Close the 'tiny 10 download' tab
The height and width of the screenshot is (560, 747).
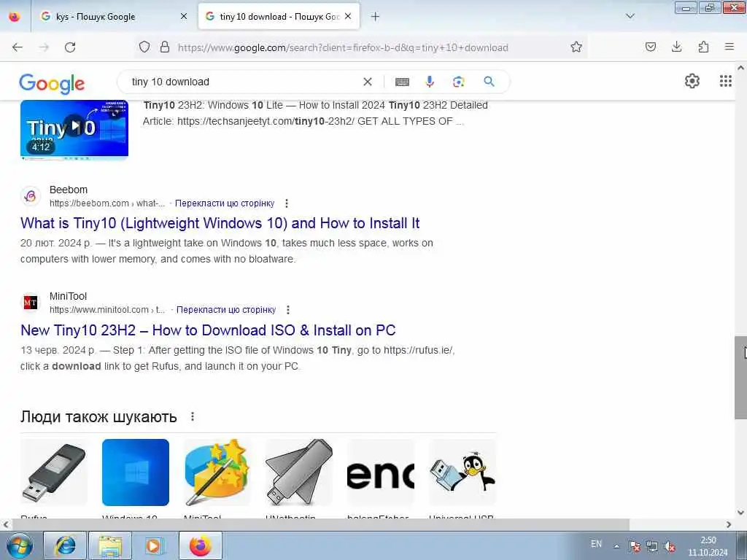click(x=348, y=16)
